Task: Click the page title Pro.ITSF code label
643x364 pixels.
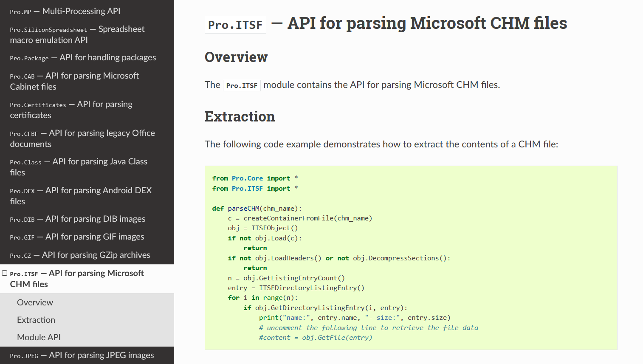Action: click(235, 25)
